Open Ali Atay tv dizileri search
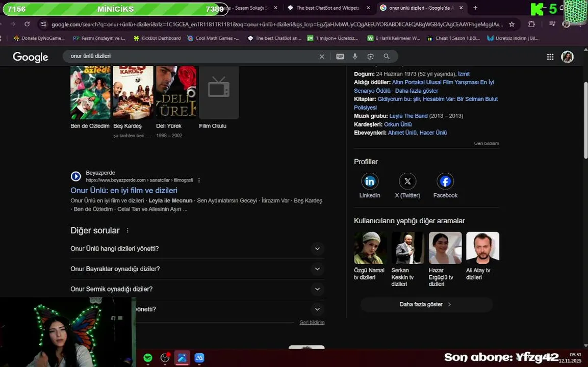Viewport: 588px width, 367px height. (x=482, y=256)
